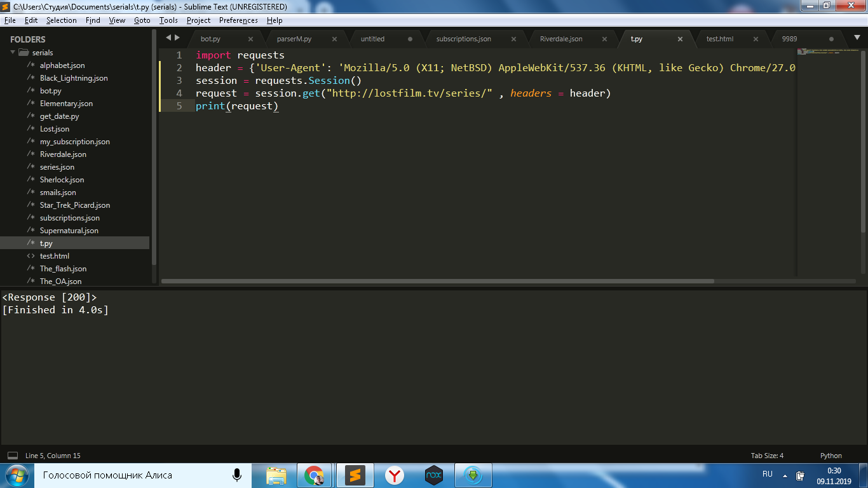
Task: Open bot.py in sidebar
Action: click(x=51, y=91)
